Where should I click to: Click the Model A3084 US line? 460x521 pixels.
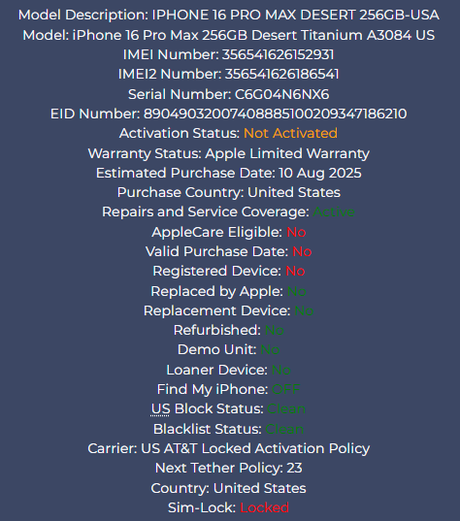229,35
